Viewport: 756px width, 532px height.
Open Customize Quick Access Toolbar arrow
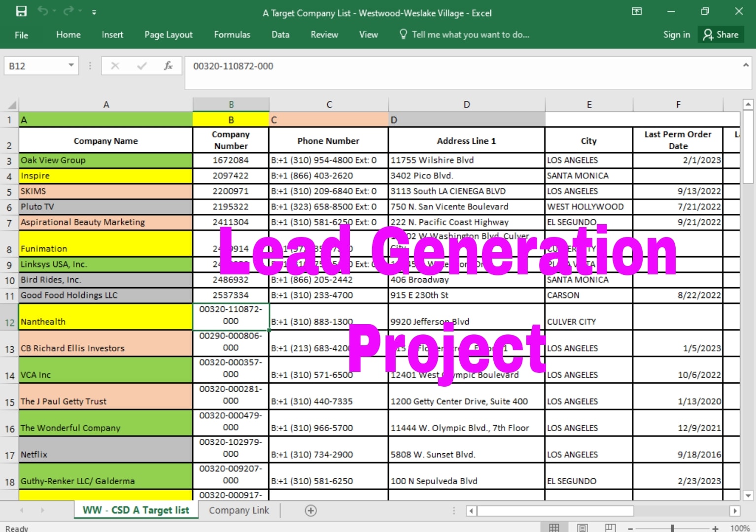pos(94,12)
